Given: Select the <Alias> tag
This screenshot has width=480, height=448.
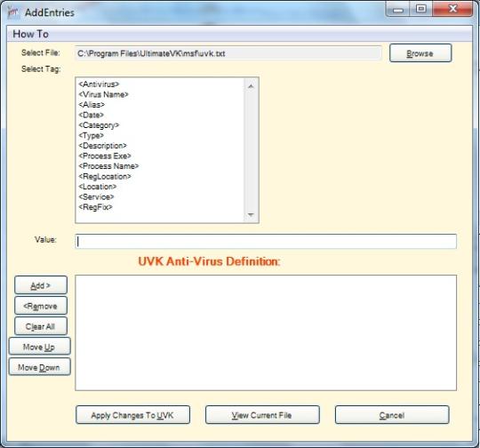Looking at the screenshot, I should [92, 105].
